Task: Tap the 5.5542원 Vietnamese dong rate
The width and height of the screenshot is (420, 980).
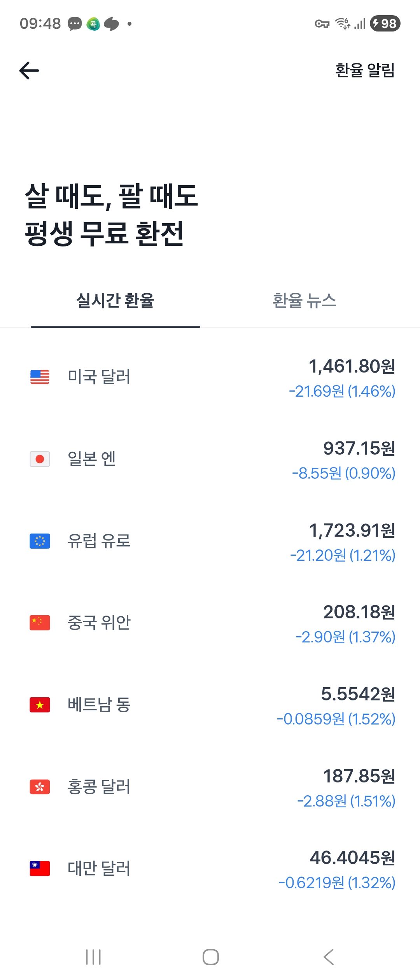Action: pos(358,694)
